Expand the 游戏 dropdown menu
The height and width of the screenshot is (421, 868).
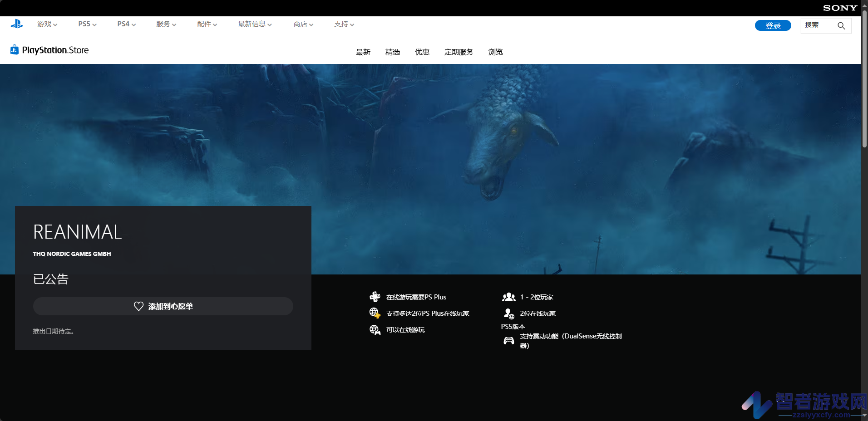[47, 24]
